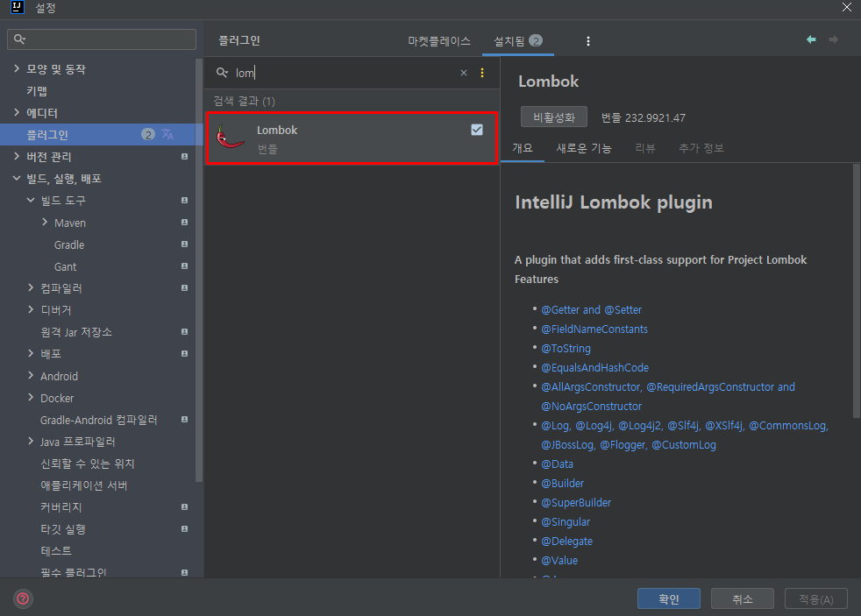Viewport: 861px width, 616px height.
Task: Click the project-level icon beside 버전 관리
Action: pos(184,156)
